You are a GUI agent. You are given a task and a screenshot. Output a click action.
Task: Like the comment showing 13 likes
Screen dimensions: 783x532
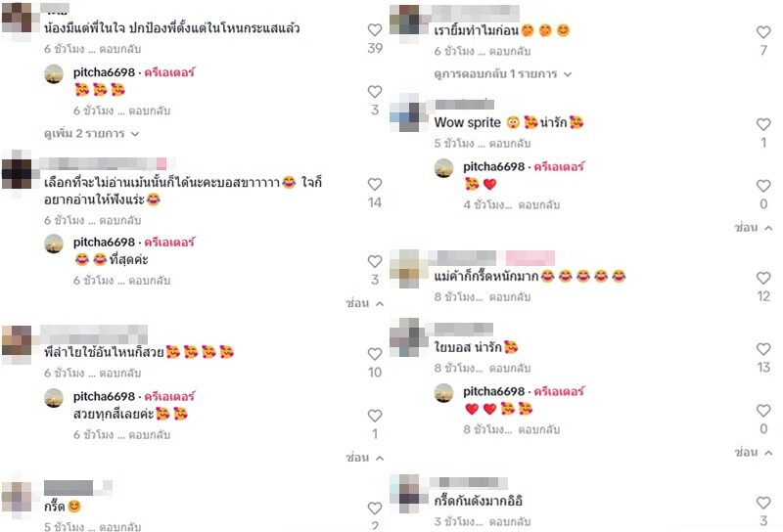[763, 349]
